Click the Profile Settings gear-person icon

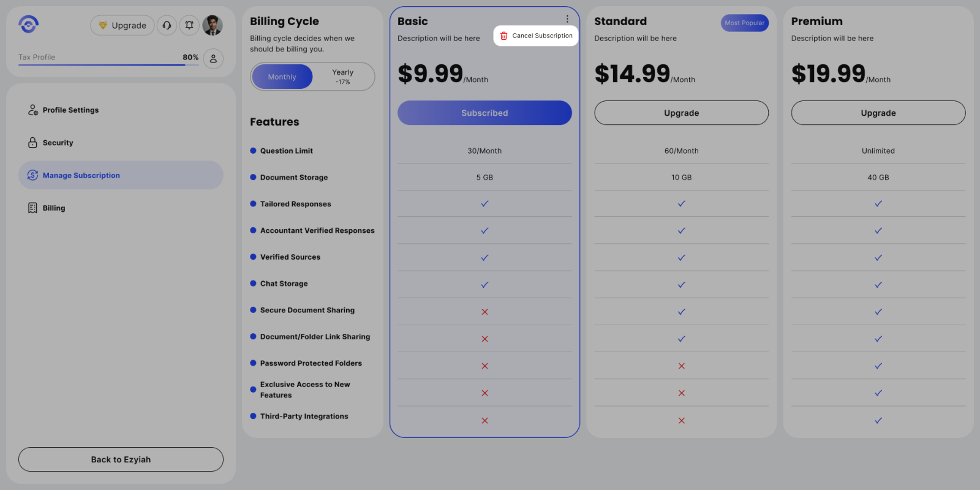[33, 110]
